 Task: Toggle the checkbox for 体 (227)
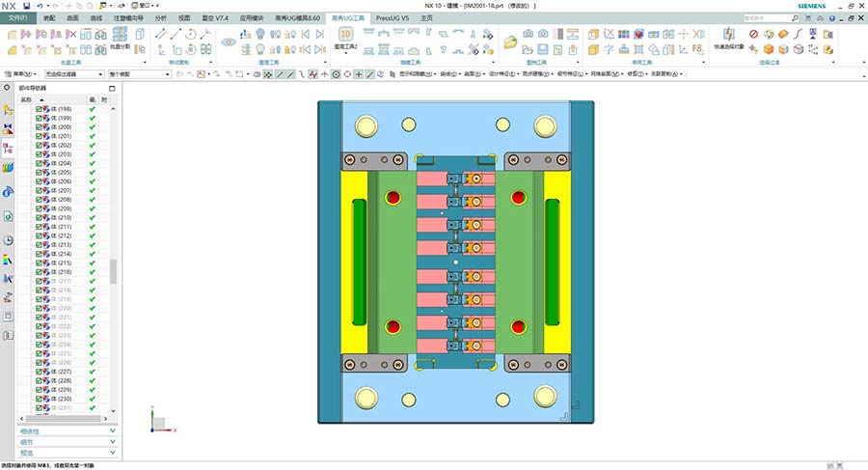click(39, 372)
